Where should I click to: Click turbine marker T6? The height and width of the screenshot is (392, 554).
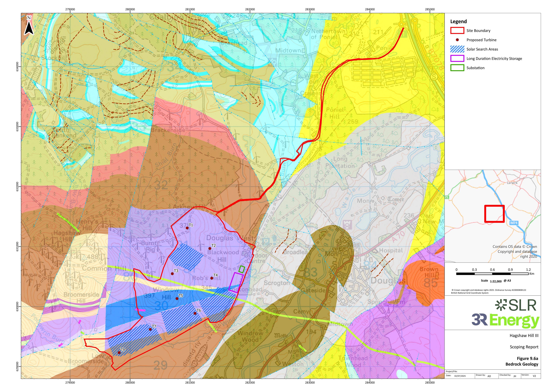[195, 313]
